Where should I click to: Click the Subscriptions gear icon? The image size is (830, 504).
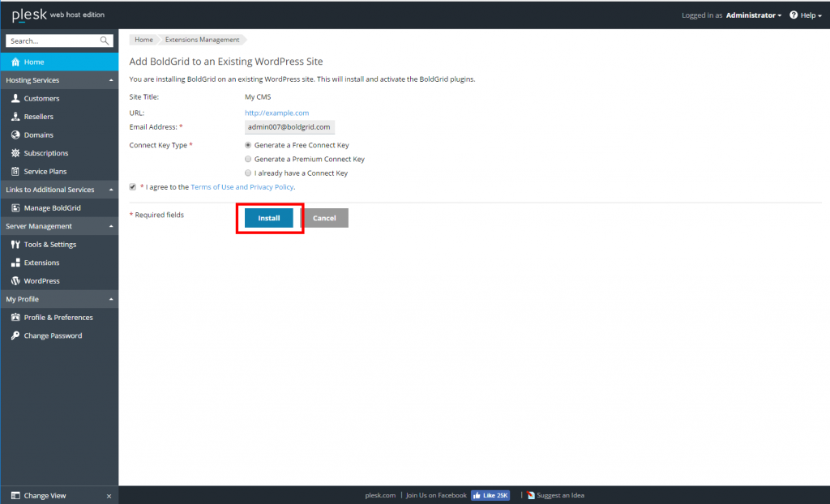point(15,153)
